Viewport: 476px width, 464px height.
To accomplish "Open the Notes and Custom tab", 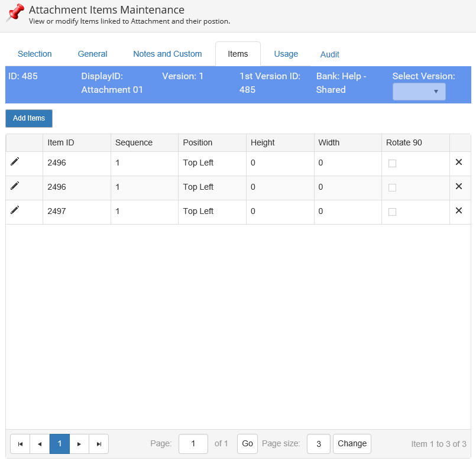I will tap(167, 54).
